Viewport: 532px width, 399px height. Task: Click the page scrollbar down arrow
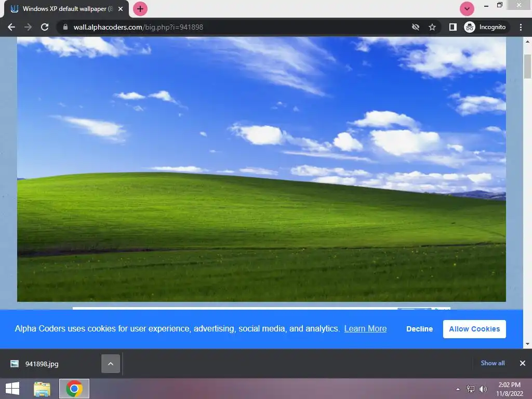click(527, 344)
